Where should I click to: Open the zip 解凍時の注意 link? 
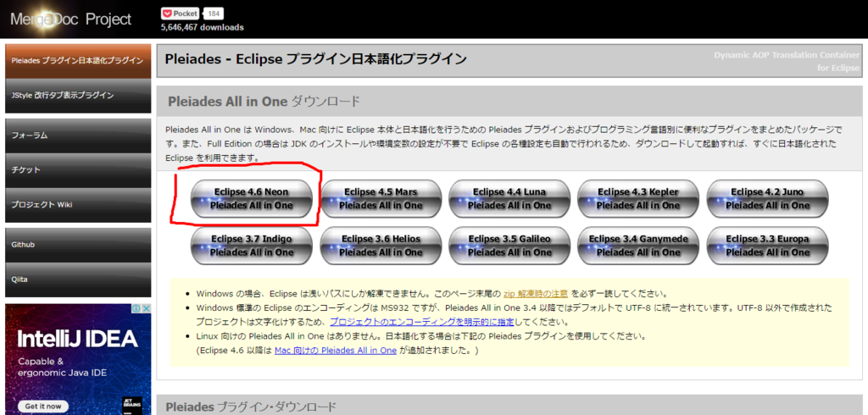pyautogui.click(x=536, y=293)
